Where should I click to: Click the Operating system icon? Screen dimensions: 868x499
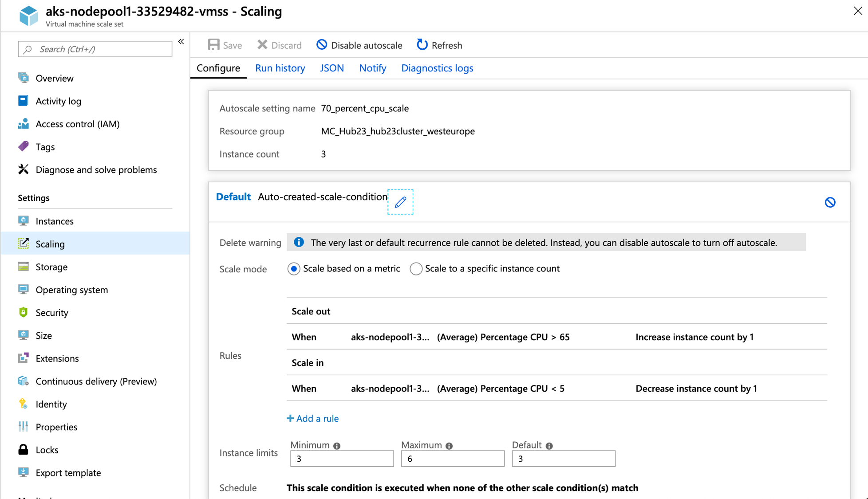click(x=24, y=290)
